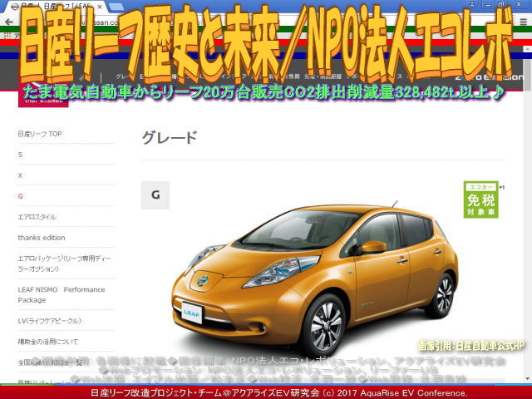
Task: Open the エアロスタイル sidebar link
Action: tap(37, 217)
